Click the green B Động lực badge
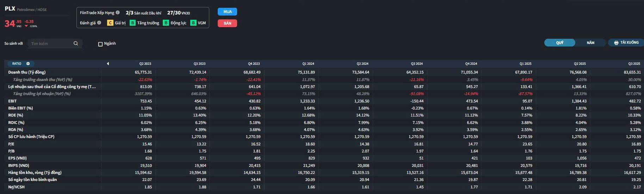Viewport: 644px width, 194px height. pyautogui.click(x=166, y=23)
